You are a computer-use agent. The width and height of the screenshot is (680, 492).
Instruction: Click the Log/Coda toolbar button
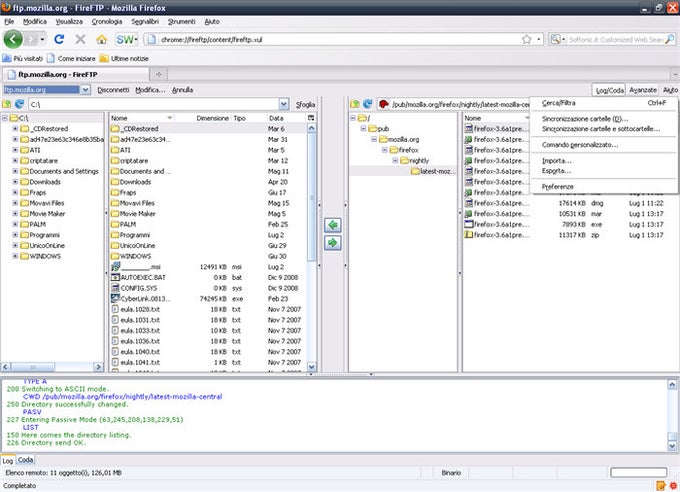coord(609,90)
